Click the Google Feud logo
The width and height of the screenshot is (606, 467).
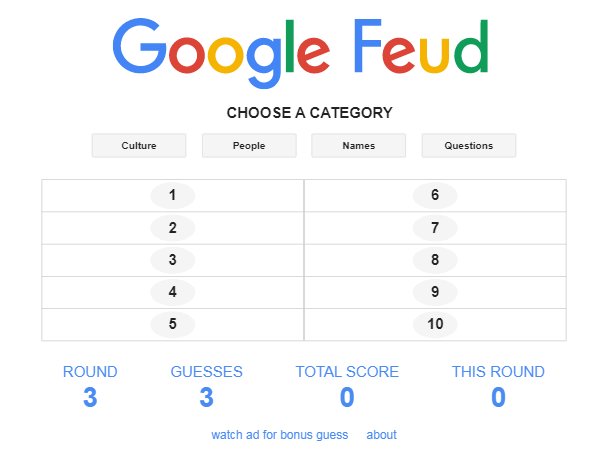click(x=302, y=51)
